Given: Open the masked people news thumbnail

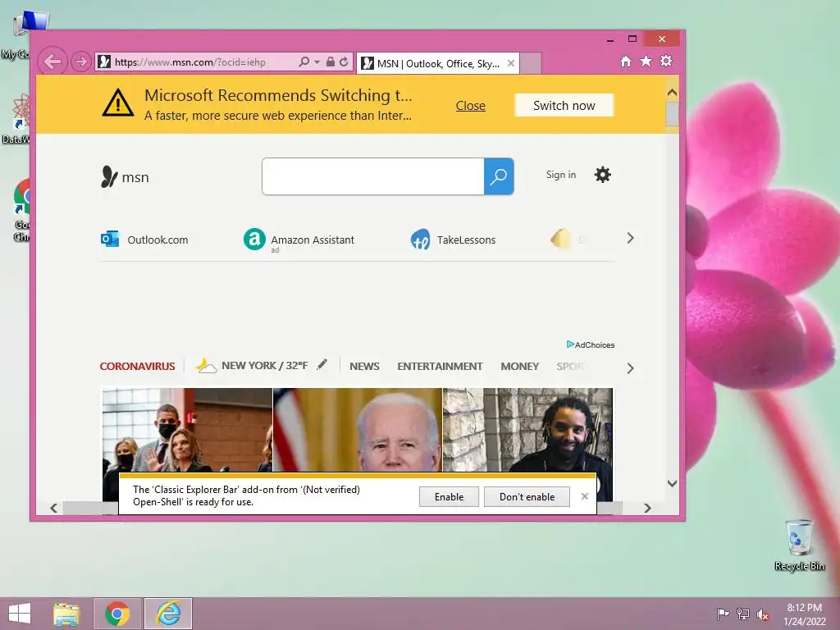Looking at the screenshot, I should (188, 430).
